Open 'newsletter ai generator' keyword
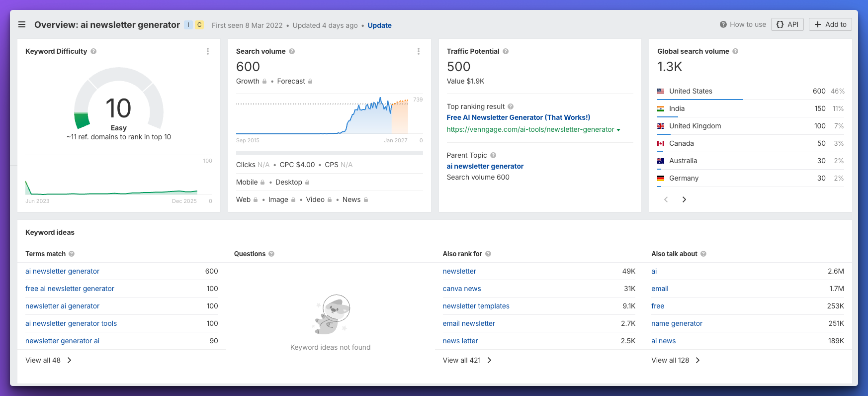This screenshot has height=396, width=868. [62, 306]
